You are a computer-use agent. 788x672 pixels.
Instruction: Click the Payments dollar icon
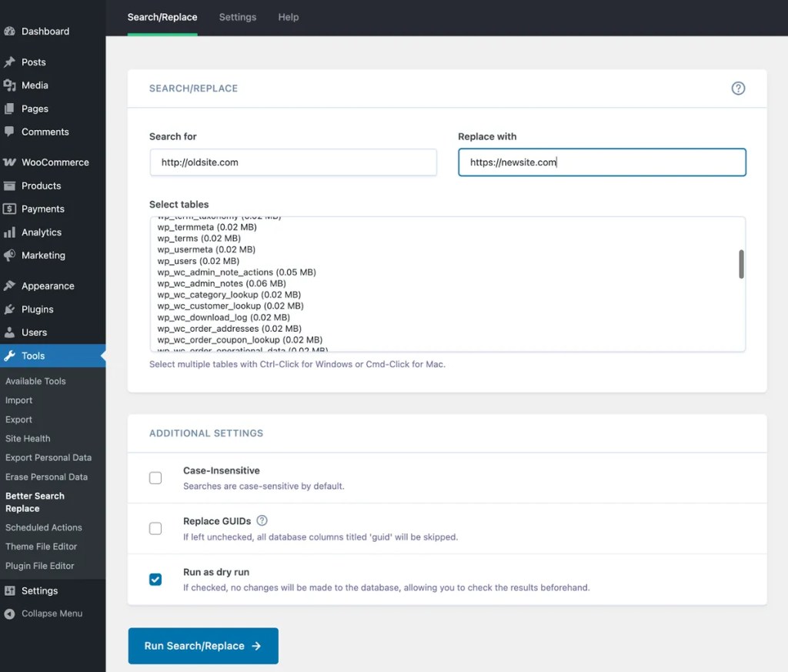point(9,209)
